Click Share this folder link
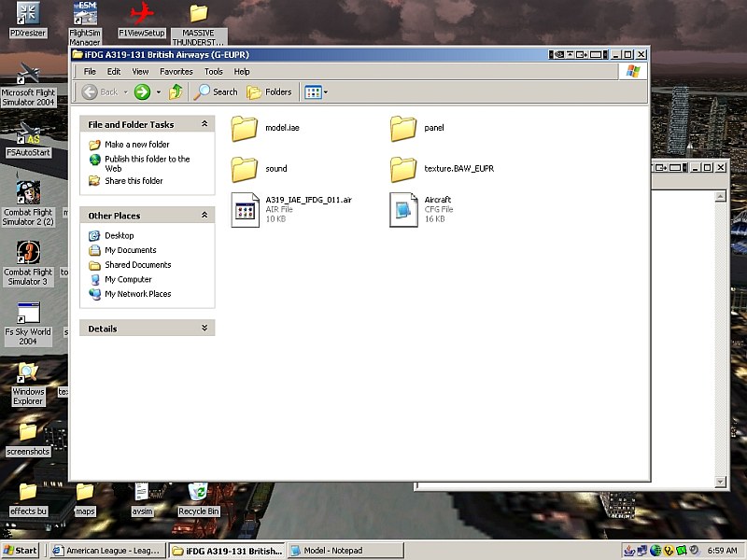The height and width of the screenshot is (560, 747). [134, 181]
